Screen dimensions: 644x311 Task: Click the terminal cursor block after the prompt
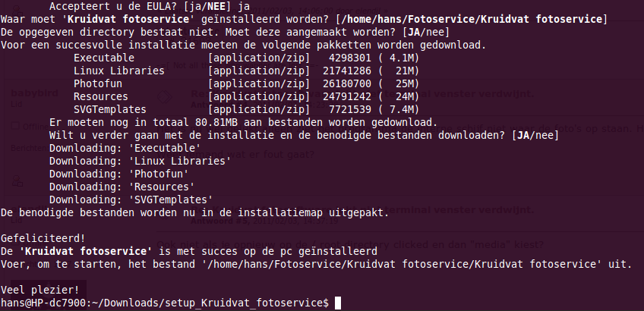(x=338, y=303)
